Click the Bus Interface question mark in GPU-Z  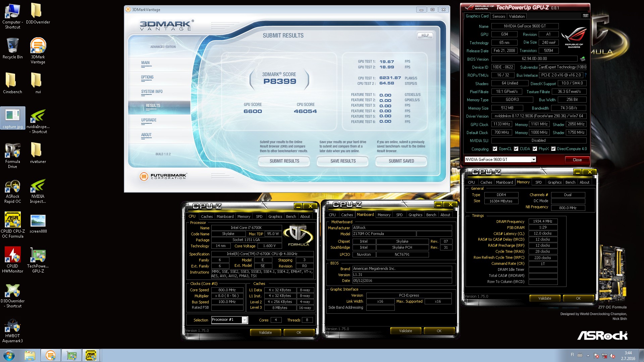(x=586, y=75)
